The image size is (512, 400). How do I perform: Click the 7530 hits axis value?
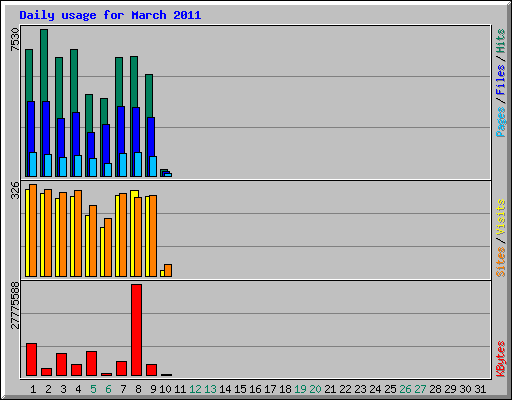point(15,40)
